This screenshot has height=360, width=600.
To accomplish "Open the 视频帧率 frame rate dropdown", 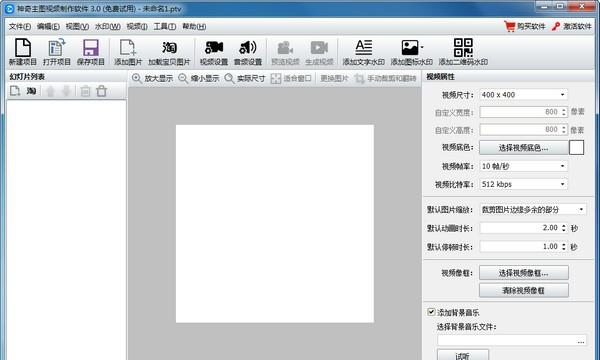I will (523, 166).
